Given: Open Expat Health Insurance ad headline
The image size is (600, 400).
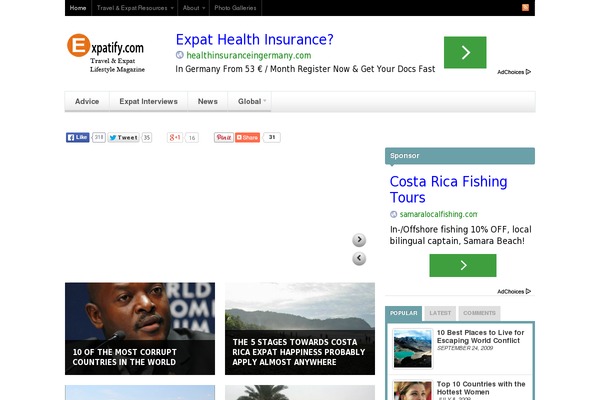Looking at the screenshot, I should coord(254,39).
